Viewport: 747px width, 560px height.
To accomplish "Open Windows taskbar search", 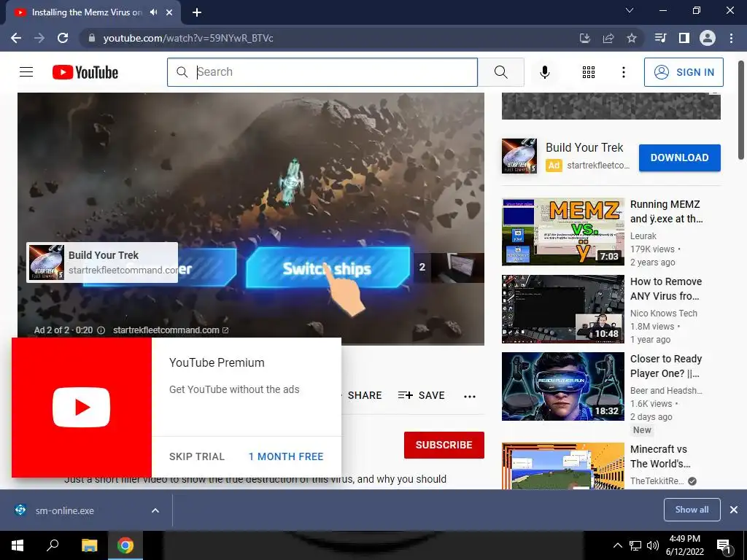I will pos(53,545).
